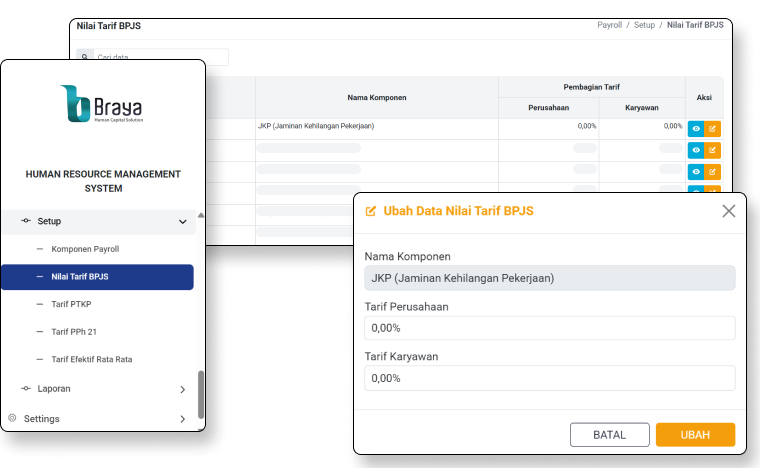Expand the Settings chevron in the sidebar
760x468 pixels.
[182, 419]
